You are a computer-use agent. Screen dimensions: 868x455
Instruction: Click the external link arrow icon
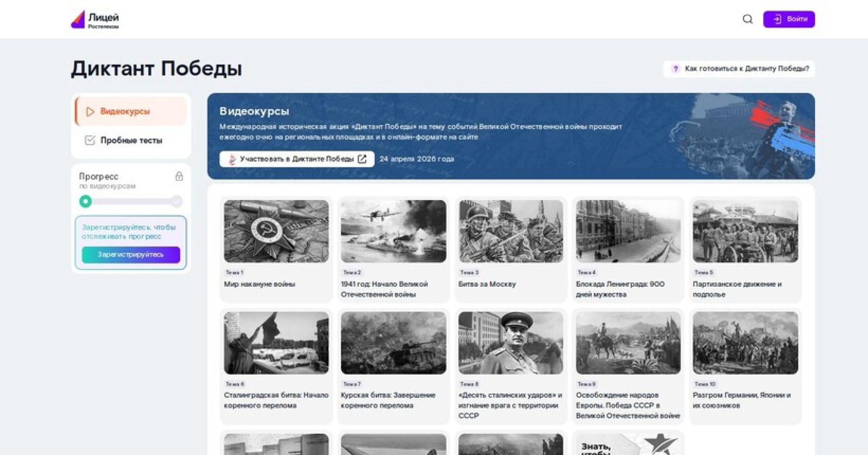tap(362, 159)
